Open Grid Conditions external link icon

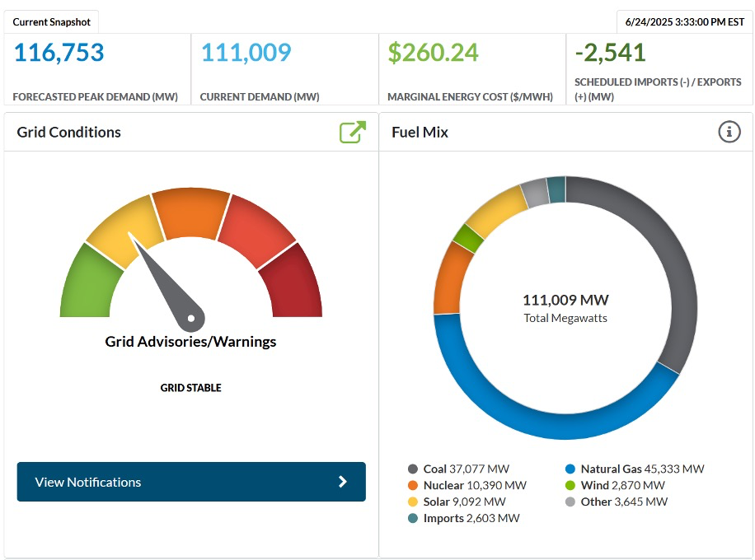[352, 132]
